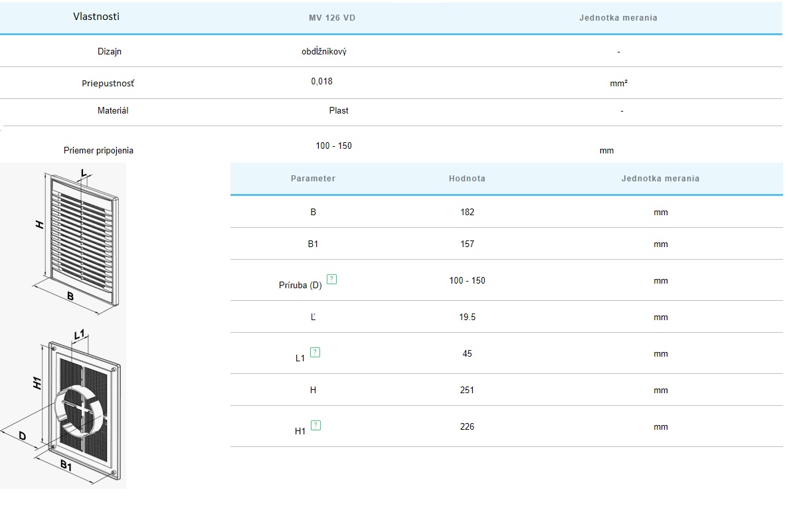791x532 pixels.
Task: Open the help tooltip icon beside L1
Action: point(315,353)
